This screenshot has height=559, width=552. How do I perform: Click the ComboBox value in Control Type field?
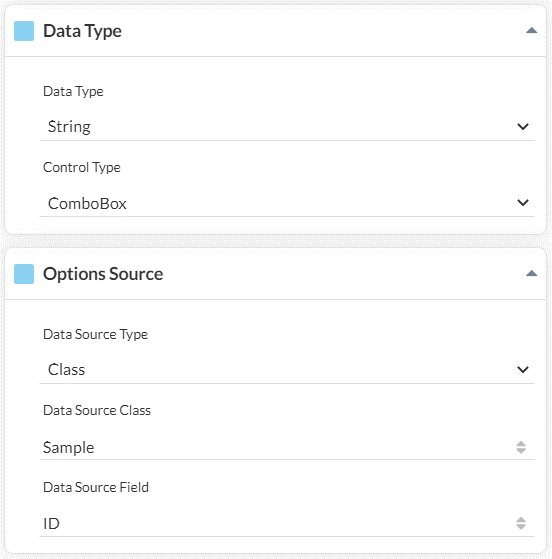click(x=87, y=204)
